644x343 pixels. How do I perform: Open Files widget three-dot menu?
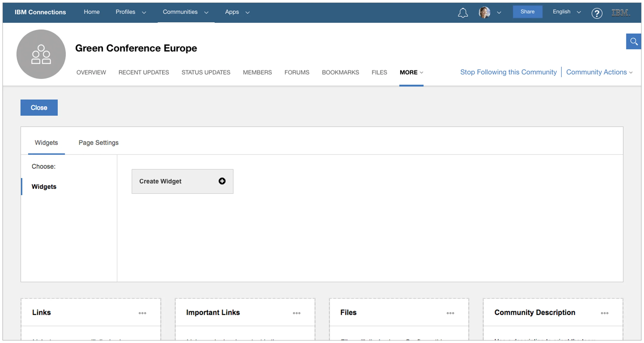(x=450, y=313)
